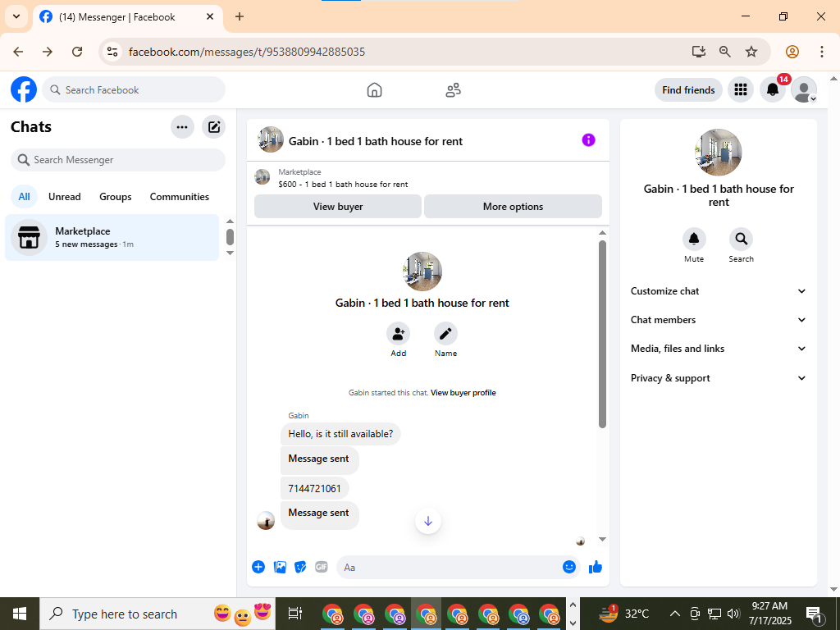Open Chrome tab search dropdown arrow

[16, 16]
